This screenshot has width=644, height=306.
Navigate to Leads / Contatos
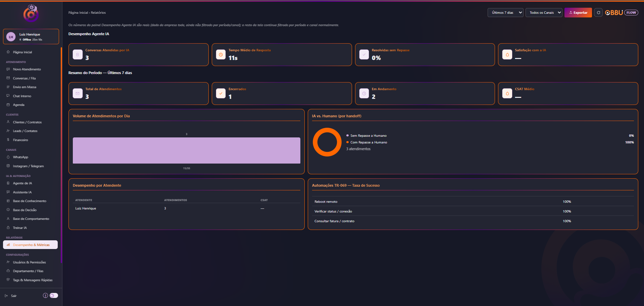pos(30,131)
